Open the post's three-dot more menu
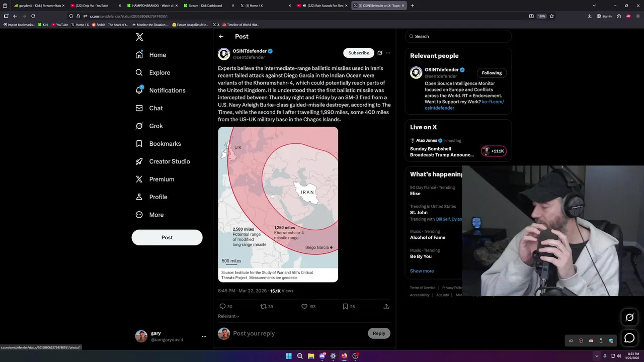 [x=388, y=53]
